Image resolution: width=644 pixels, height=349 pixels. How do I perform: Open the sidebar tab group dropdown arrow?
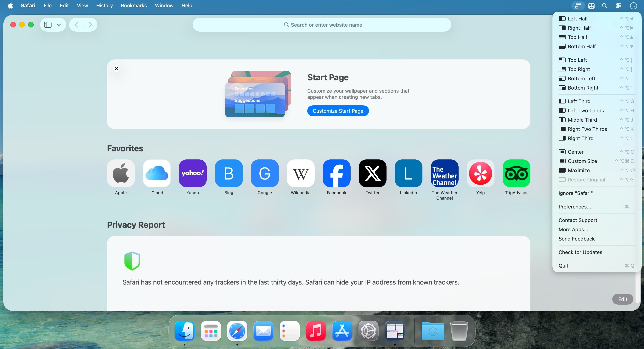point(59,25)
